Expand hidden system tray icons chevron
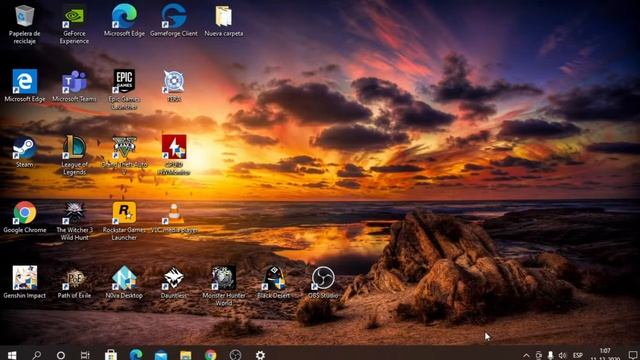This screenshot has width=640, height=360. click(527, 356)
